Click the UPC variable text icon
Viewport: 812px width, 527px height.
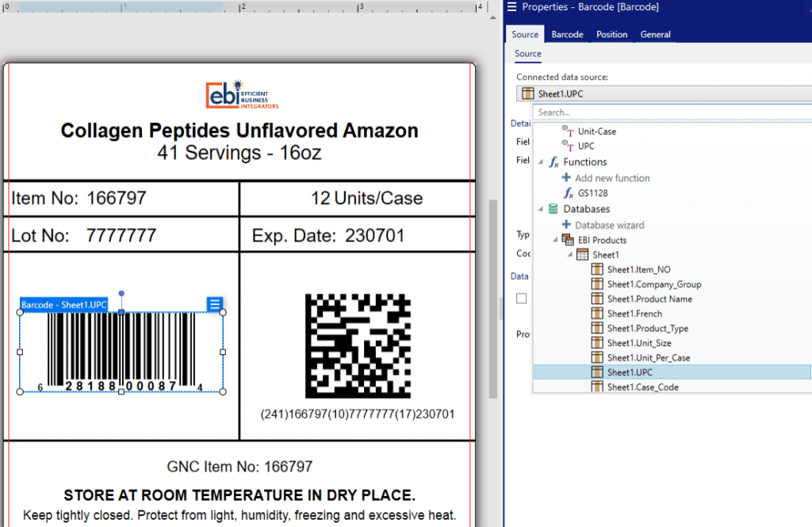[568, 145]
